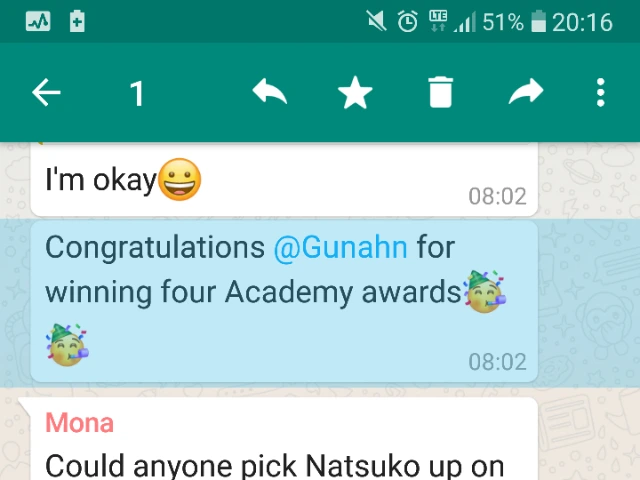Tap the party face emoji after 'awards'
The image size is (640, 480).
click(484, 291)
